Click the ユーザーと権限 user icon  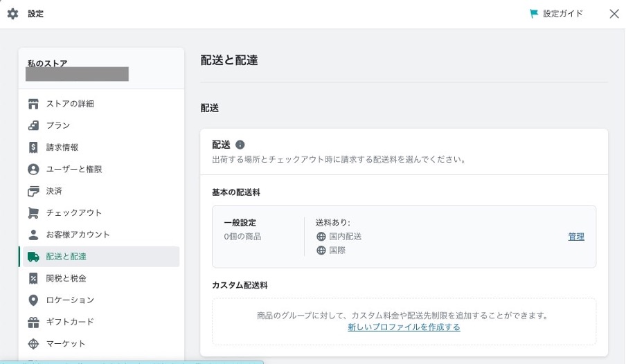[33, 170]
